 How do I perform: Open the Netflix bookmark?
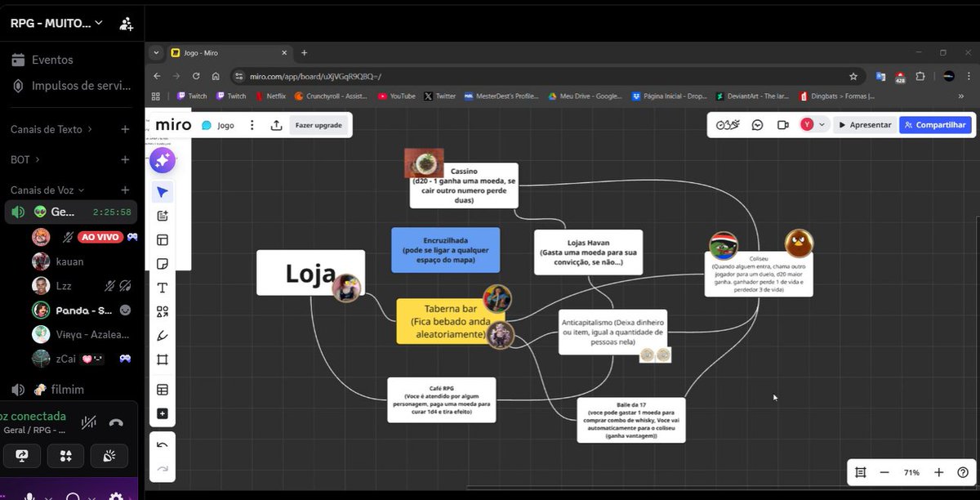[x=270, y=96]
